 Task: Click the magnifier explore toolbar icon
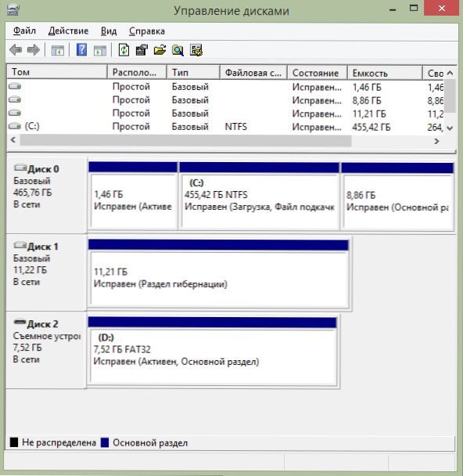point(178,50)
